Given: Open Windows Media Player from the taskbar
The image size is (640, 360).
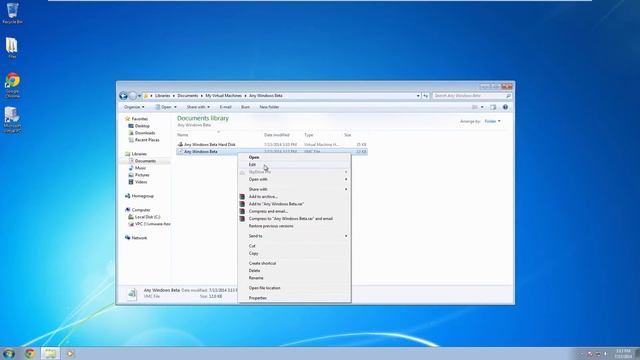Looking at the screenshot, I should click(x=70, y=353).
